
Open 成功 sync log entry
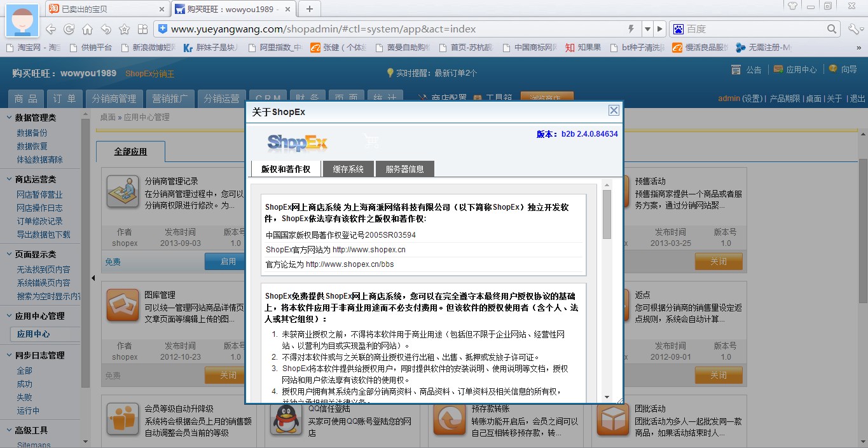pos(24,384)
